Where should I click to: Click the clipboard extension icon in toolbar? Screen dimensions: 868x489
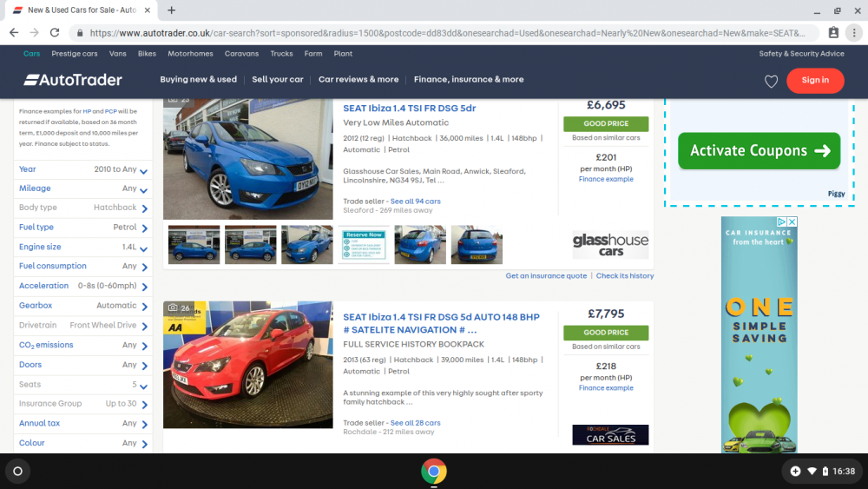point(833,33)
